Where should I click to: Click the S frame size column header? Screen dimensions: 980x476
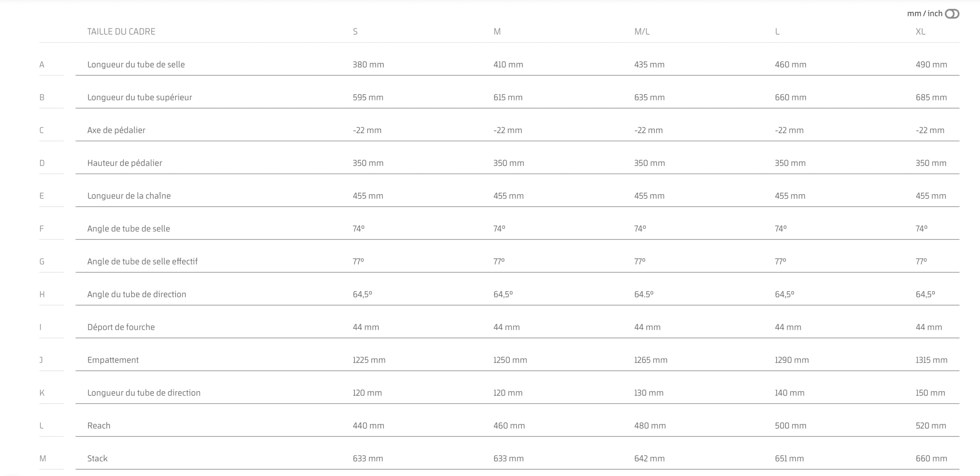coord(355,32)
